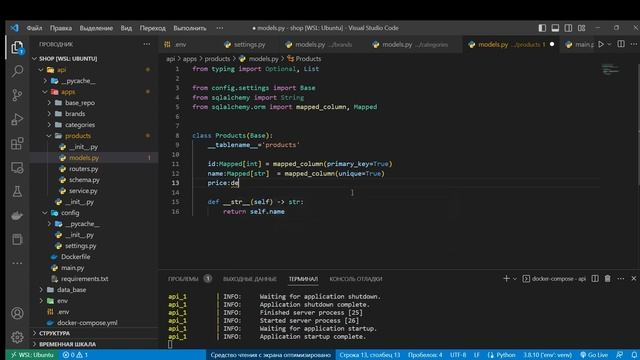The width and height of the screenshot is (640, 360).
Task: Open Dockerfile in explorer
Action: point(76,257)
